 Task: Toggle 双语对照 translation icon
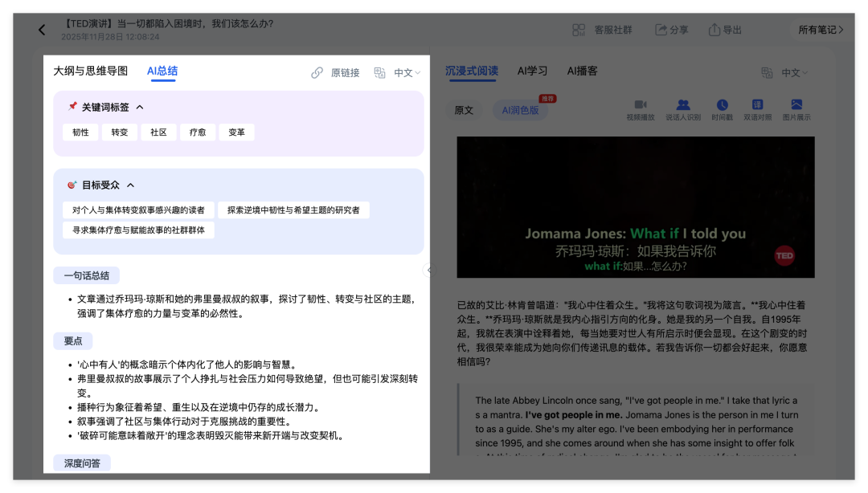point(757,104)
